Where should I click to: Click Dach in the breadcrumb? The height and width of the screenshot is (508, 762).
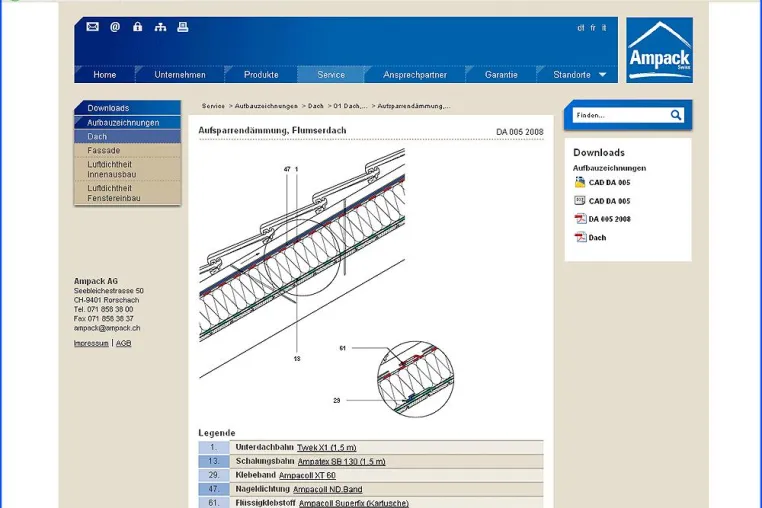click(x=315, y=106)
